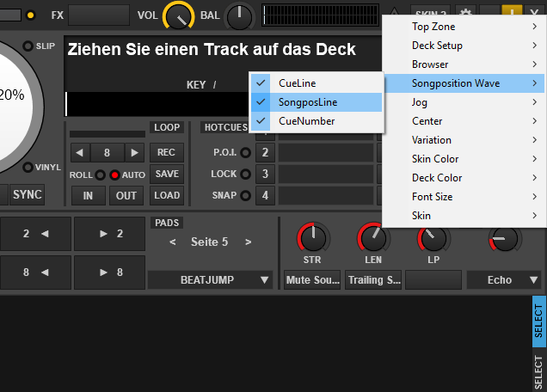Toggle the Mute Sou... effect button
Screen dimensions: 547x392
point(312,279)
